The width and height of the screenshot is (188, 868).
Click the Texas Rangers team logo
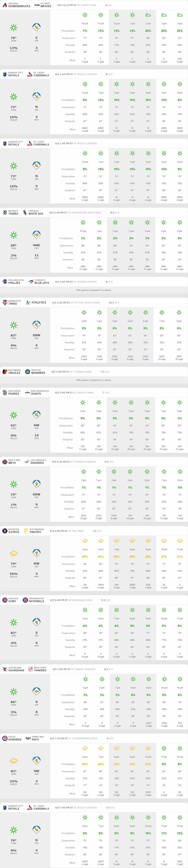[x=5, y=738]
